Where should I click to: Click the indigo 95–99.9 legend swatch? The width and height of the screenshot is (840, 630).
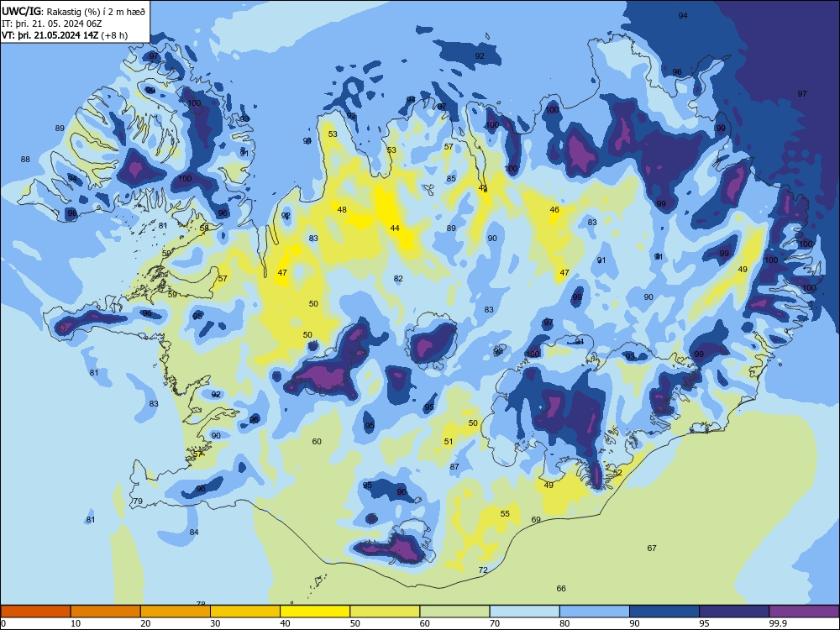click(734, 612)
